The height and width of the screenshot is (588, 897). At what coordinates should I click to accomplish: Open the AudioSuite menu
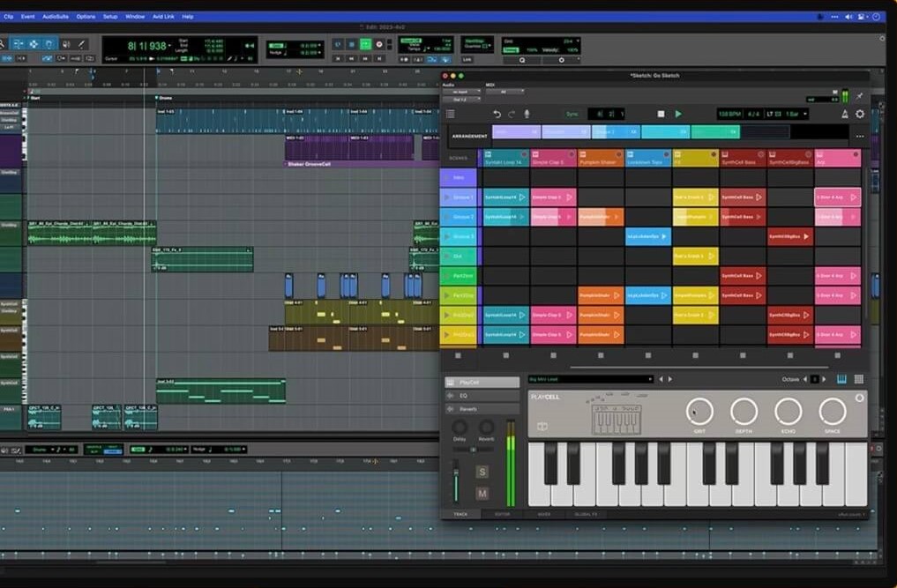tap(56, 16)
